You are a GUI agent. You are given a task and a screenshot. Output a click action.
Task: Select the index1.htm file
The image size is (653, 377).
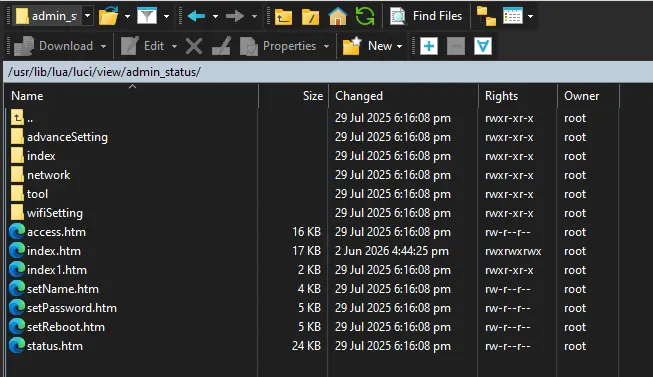[57, 270]
